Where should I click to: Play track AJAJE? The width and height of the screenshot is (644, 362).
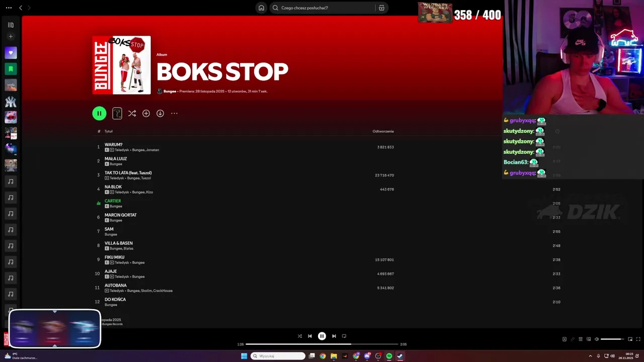click(x=111, y=271)
